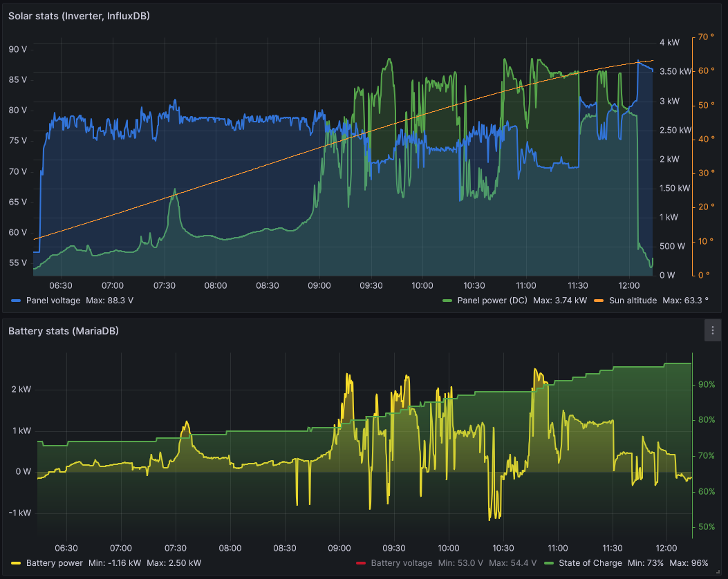Click the green State of Charge swatch
Viewport: 728px width, 579px height.
point(548,563)
